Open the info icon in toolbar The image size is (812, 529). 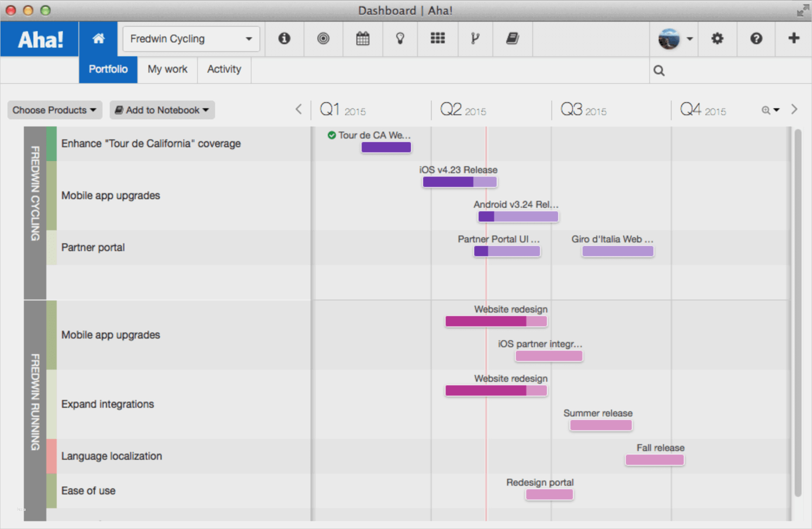[284, 39]
